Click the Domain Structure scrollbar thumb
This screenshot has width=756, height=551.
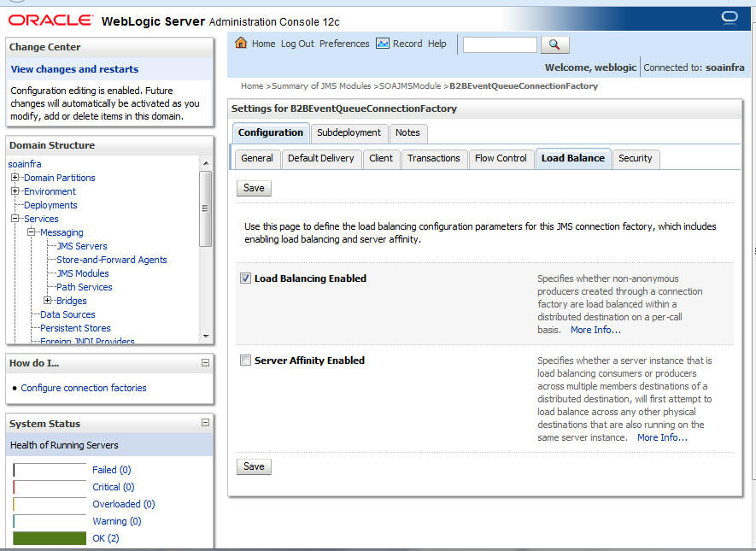point(205,208)
